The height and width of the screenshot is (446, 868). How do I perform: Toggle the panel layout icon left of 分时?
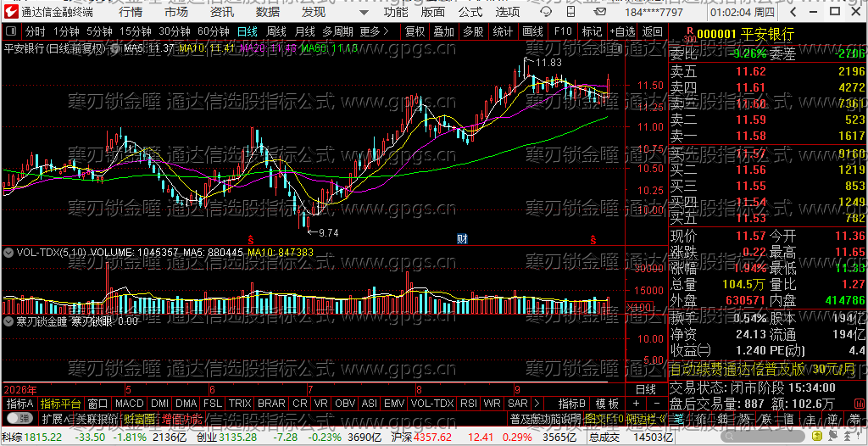point(12,31)
